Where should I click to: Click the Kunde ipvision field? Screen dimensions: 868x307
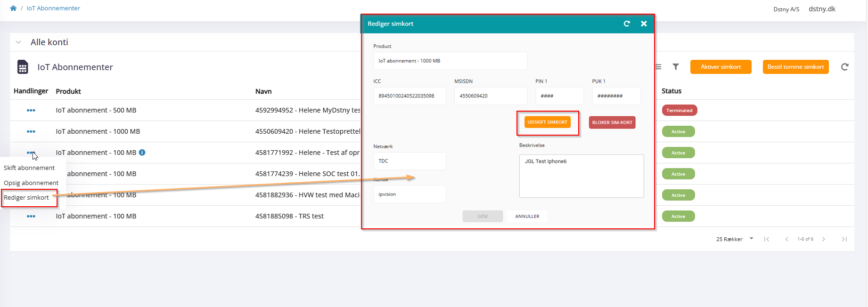point(409,194)
